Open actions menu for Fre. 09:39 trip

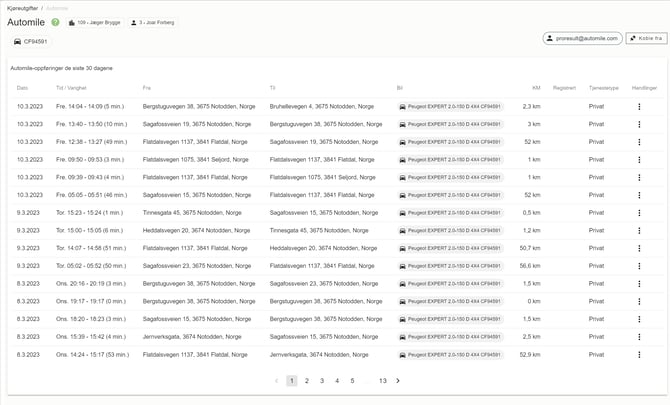point(639,177)
